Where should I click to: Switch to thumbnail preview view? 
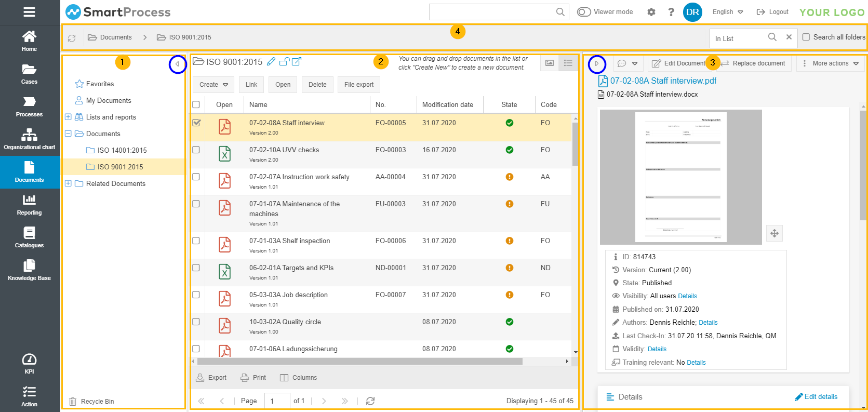[x=549, y=63]
